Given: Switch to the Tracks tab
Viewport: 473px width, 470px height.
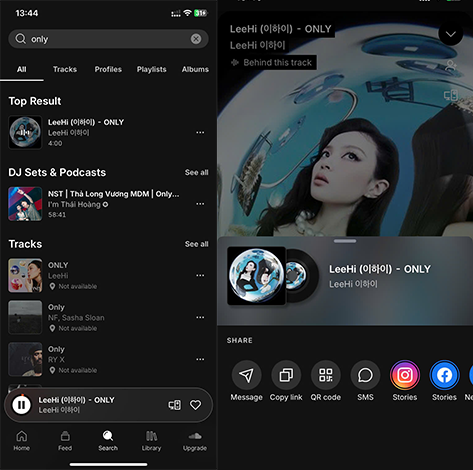Looking at the screenshot, I should pyautogui.click(x=65, y=69).
